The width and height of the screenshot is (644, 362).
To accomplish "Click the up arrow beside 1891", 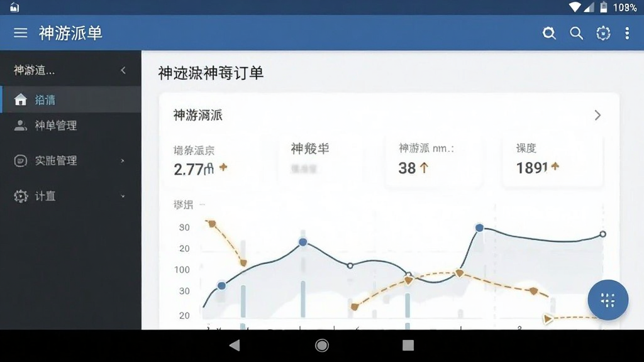I will coord(555,166).
